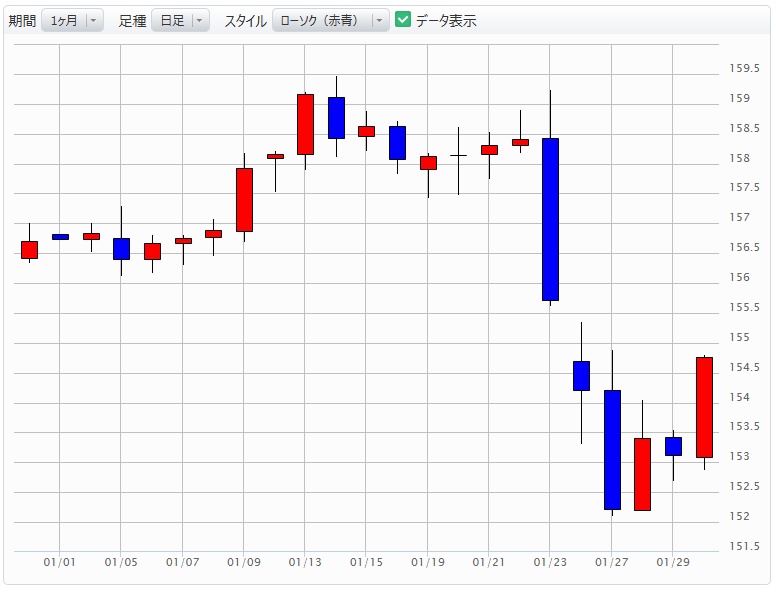The height and width of the screenshot is (597, 776).
Task: Open the 期間 dropdown showing 1ヶ月
Action: point(72,20)
